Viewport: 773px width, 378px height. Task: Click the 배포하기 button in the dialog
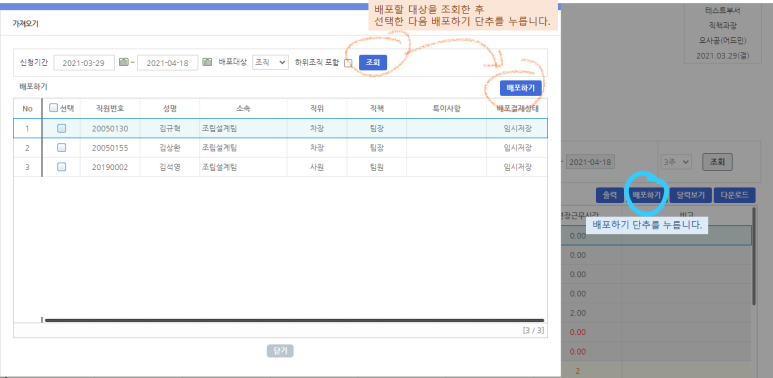521,88
